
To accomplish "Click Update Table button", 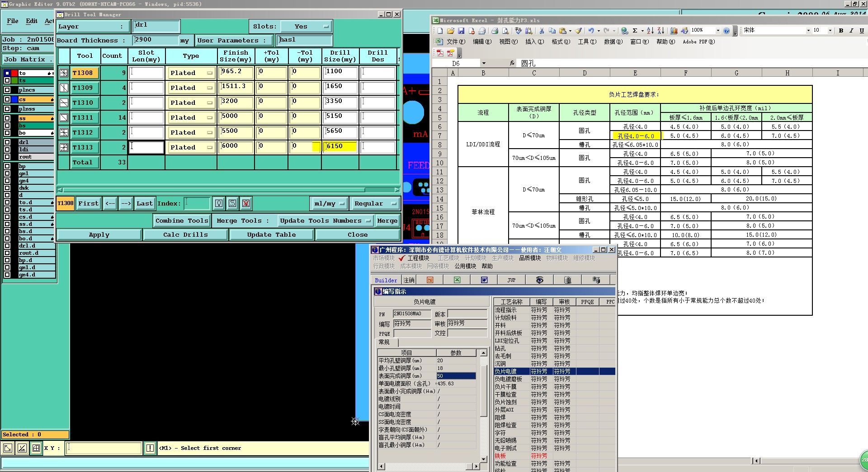I will click(271, 235).
